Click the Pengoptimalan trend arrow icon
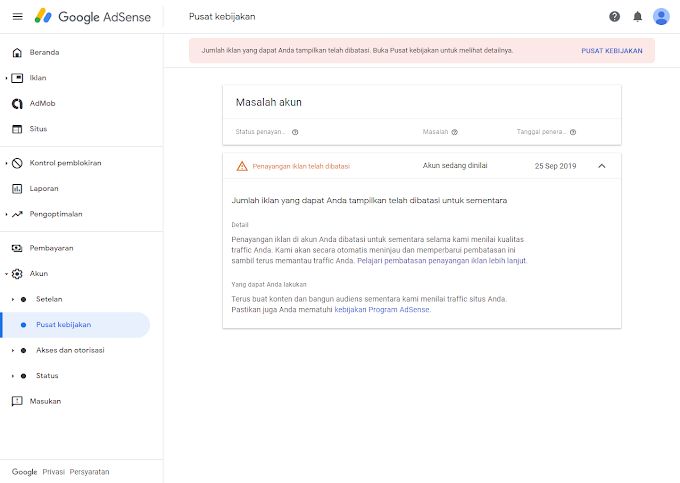Screen dimensions: 680x483 coord(17,214)
